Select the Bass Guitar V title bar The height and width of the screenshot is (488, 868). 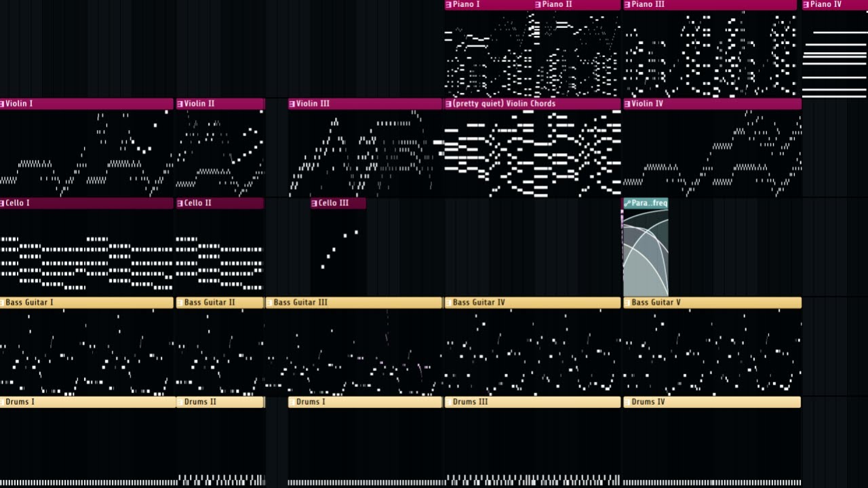click(x=712, y=302)
